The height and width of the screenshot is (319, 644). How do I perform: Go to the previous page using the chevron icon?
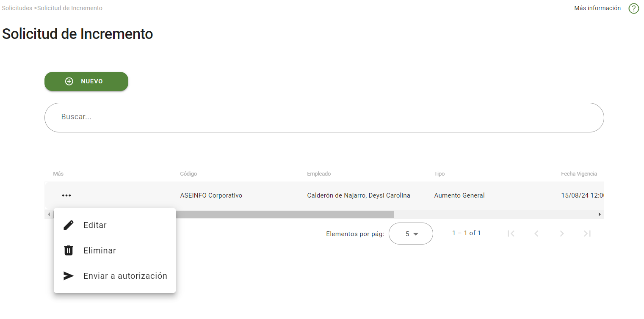click(536, 233)
